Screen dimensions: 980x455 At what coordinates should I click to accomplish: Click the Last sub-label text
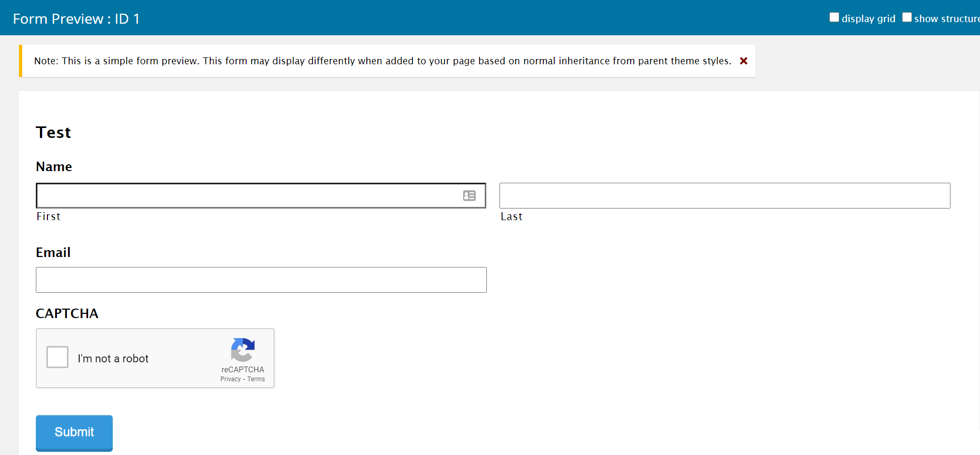(x=512, y=216)
